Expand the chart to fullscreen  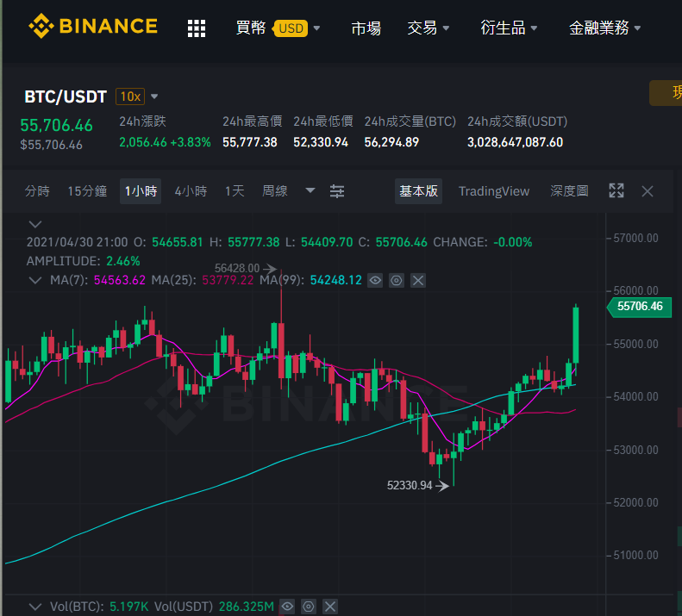pos(616,191)
